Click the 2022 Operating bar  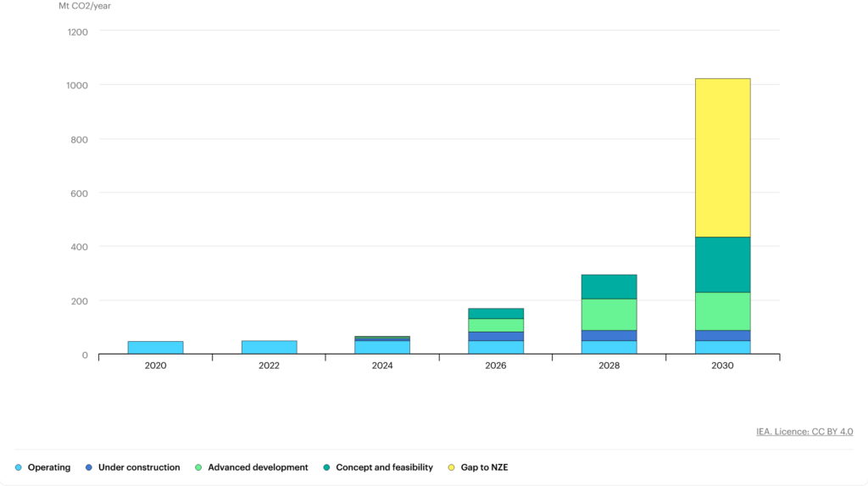(269, 348)
